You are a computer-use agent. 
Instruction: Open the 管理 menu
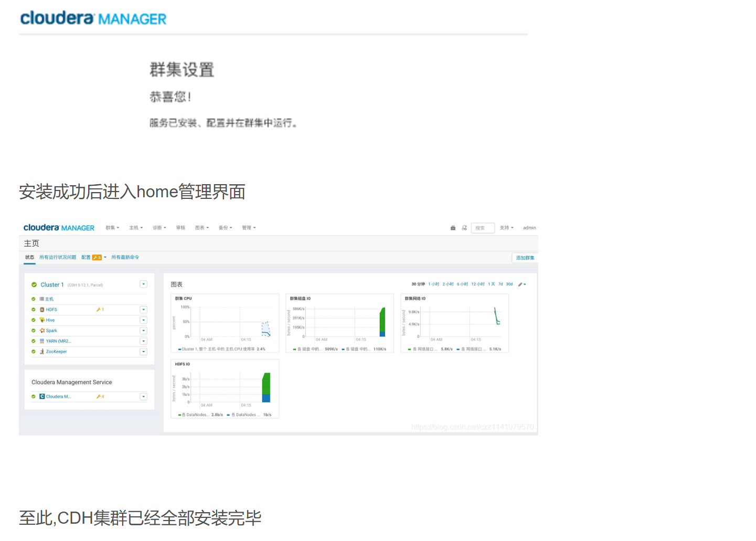(249, 228)
